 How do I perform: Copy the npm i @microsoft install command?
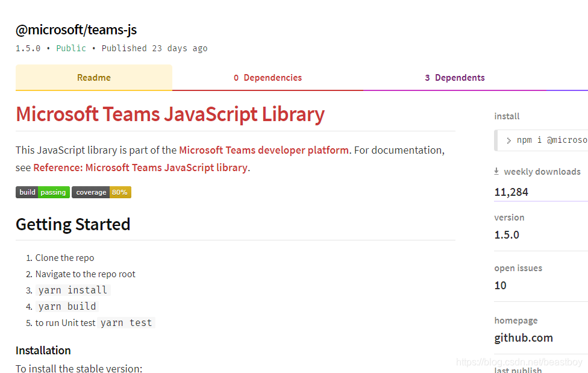tap(543, 140)
